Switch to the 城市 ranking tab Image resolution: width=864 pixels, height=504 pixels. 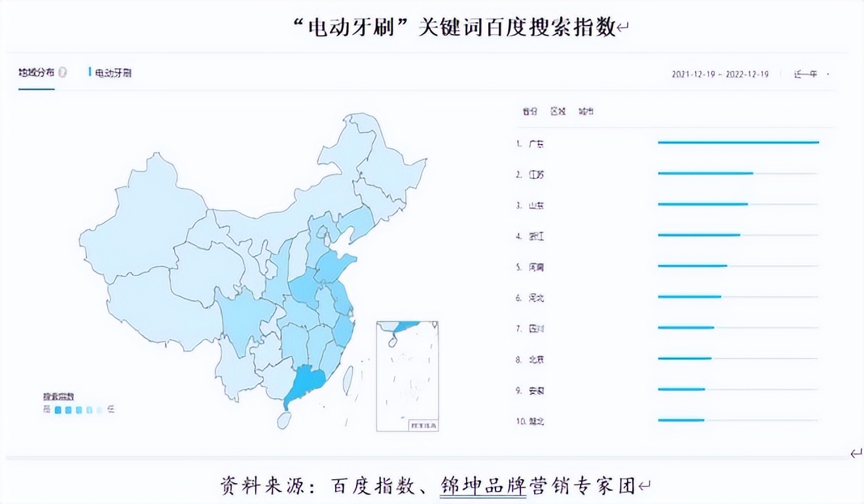pyautogui.click(x=586, y=111)
